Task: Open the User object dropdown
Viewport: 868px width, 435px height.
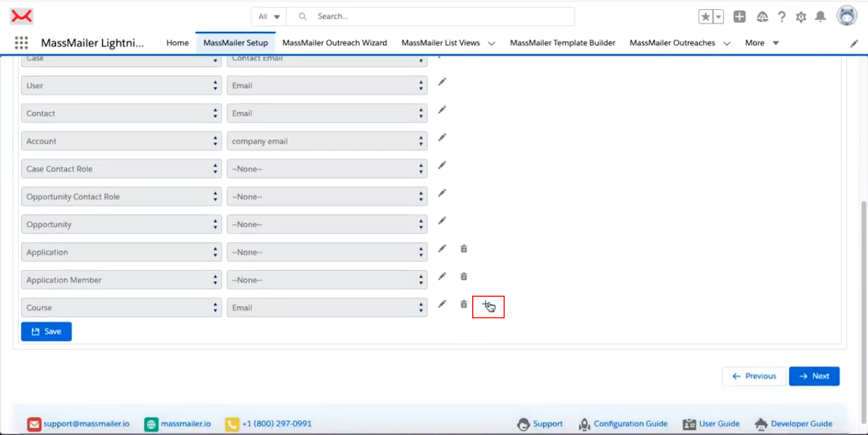Action: tap(122, 86)
